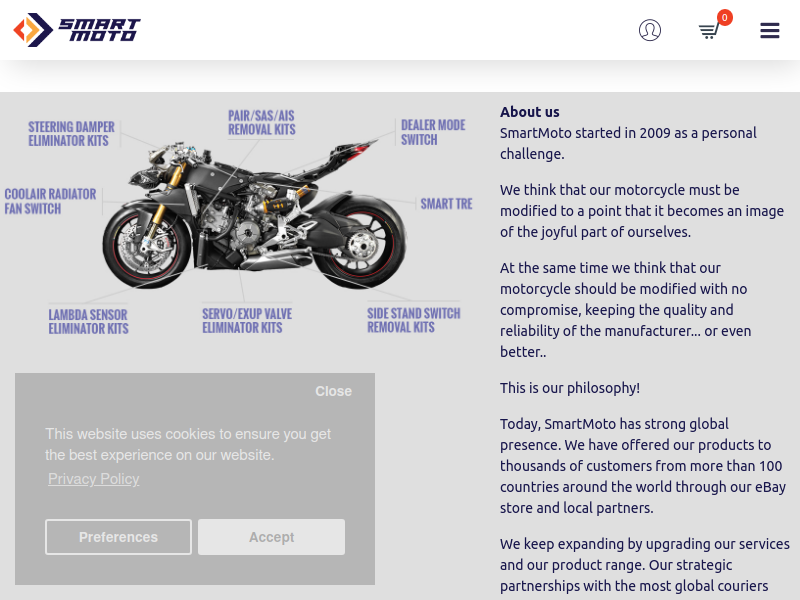
Task: Click the About us heading
Action: click(530, 112)
